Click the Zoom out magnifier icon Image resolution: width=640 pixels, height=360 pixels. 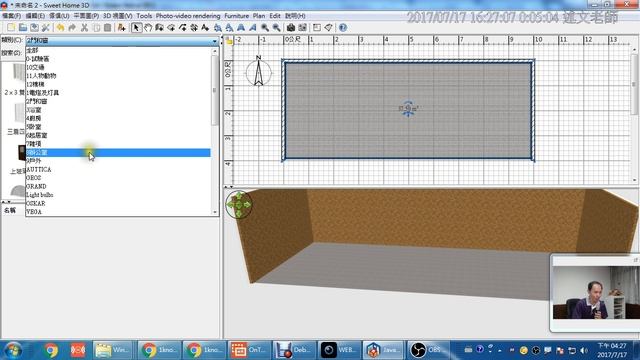click(x=276, y=28)
